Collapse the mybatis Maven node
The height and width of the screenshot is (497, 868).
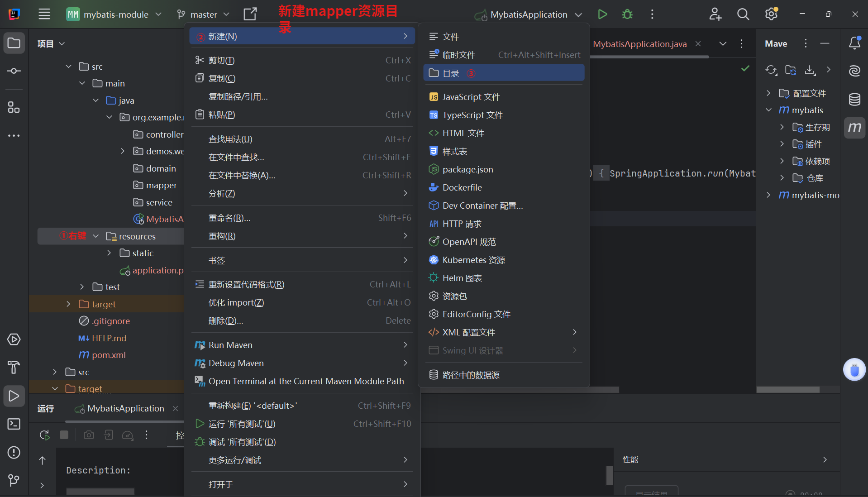pyautogui.click(x=768, y=110)
